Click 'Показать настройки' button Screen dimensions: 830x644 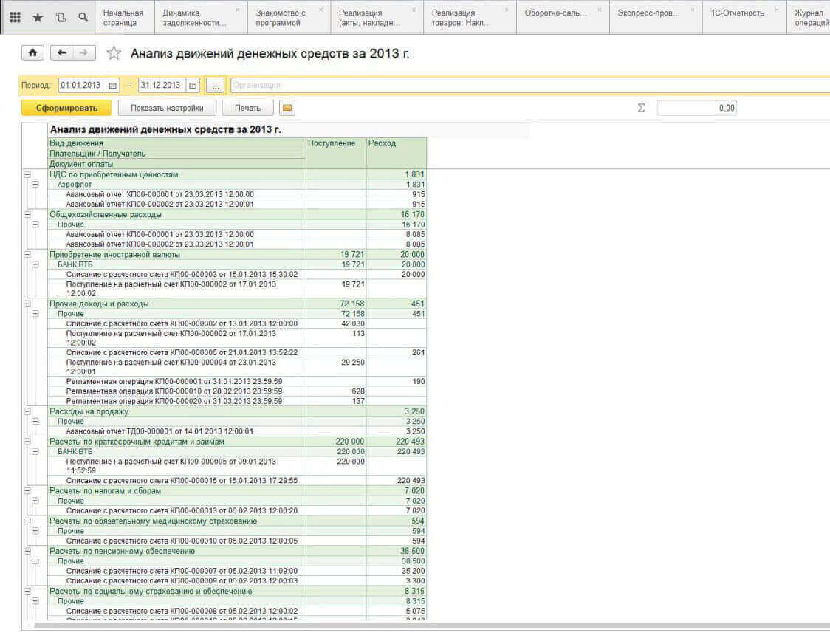point(167,108)
